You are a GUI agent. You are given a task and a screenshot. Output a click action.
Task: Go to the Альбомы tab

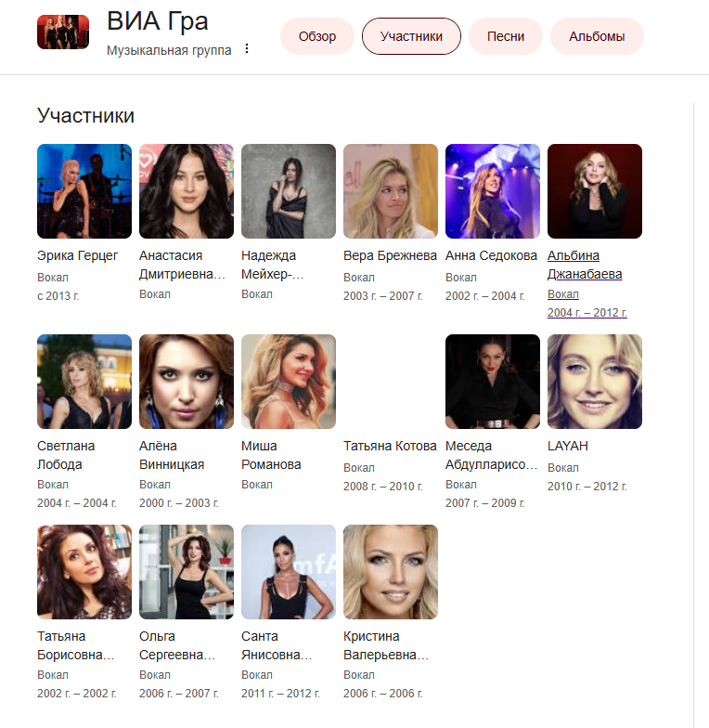coord(597,36)
